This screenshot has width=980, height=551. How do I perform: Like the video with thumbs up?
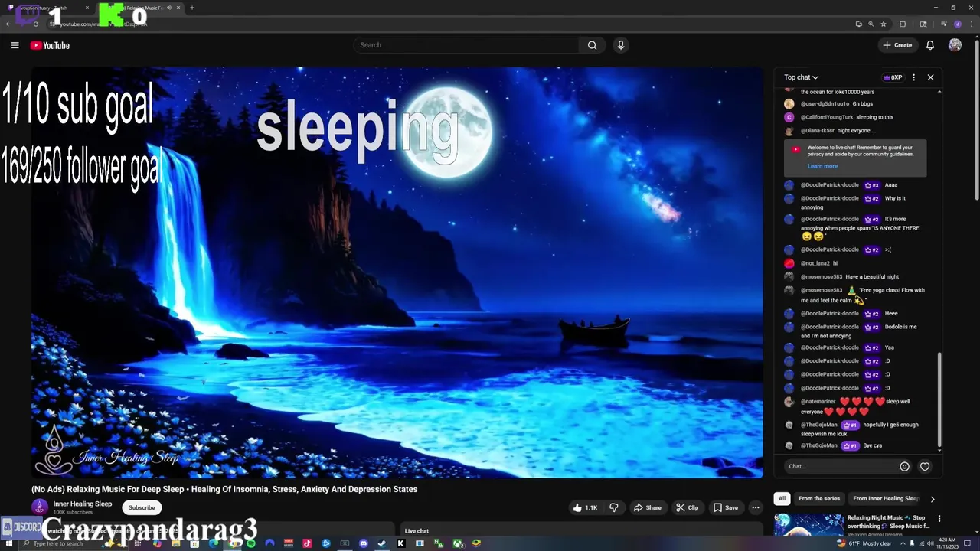tap(586, 507)
